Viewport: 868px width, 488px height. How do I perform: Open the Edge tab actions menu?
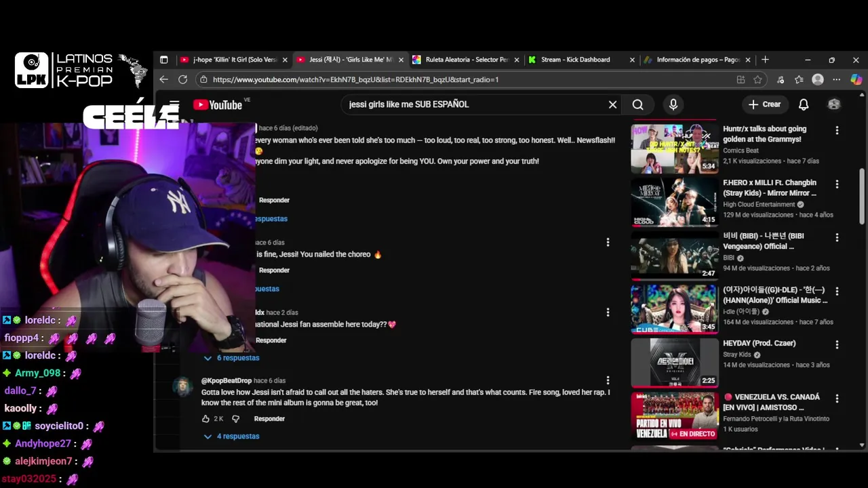point(163,60)
